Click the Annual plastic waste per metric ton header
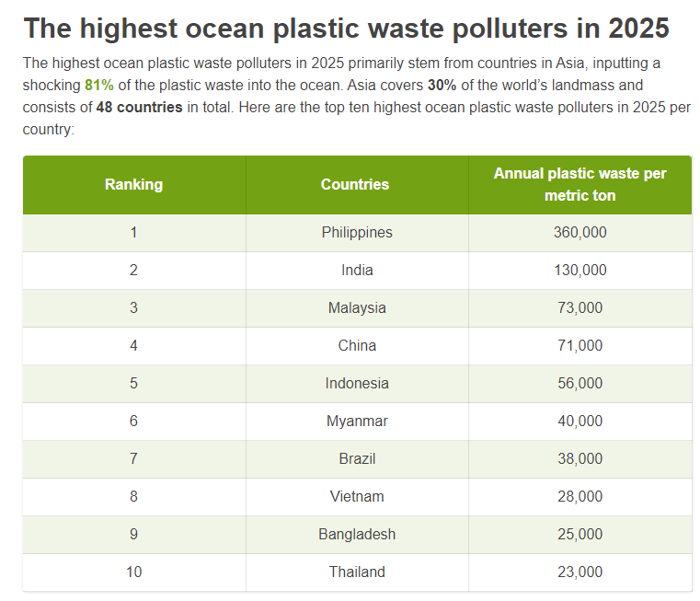 point(580,185)
